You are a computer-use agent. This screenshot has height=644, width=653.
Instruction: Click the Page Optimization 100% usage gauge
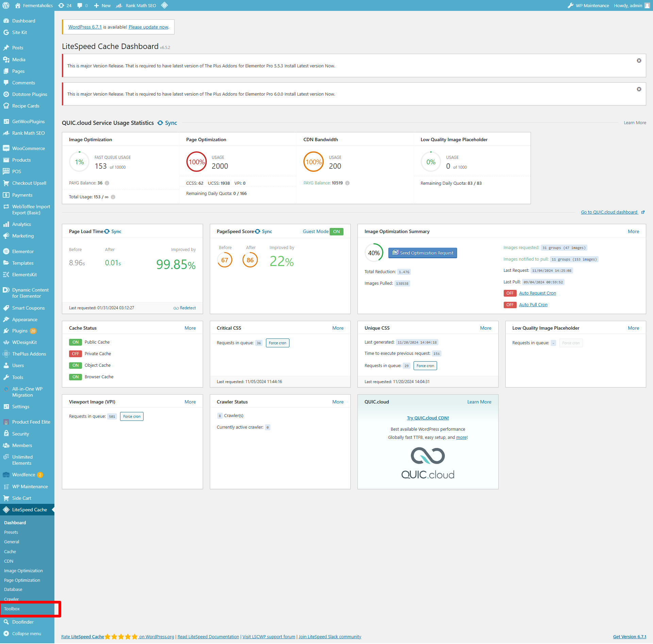point(197,162)
